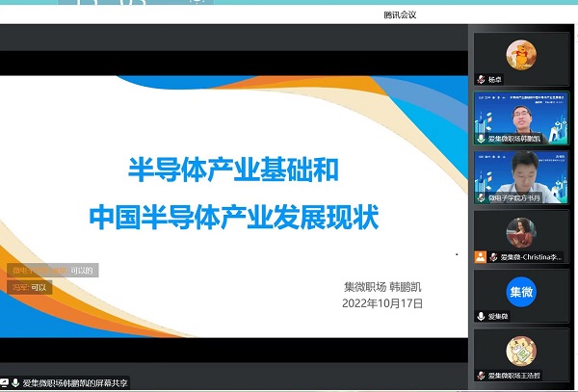Screen dimensions: 578x392
Task: Click the microphone icon beside 杨卓's name
Action: click(x=482, y=80)
